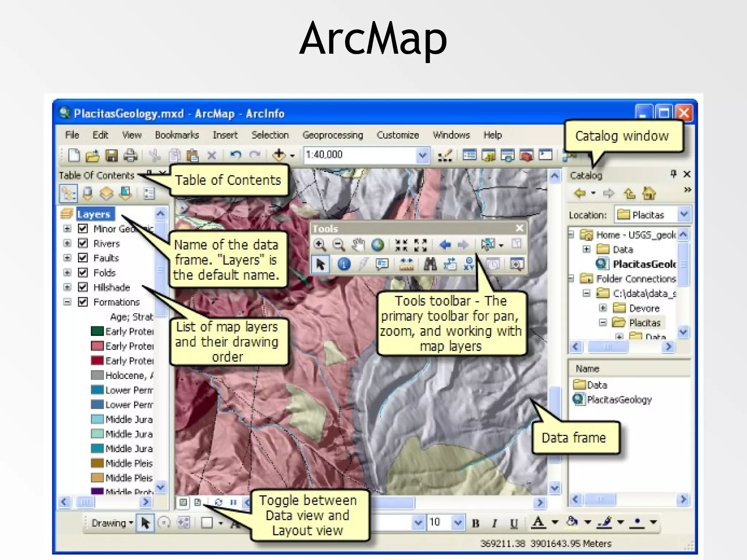Open the Selection menu
Image resolution: width=747 pixels, height=560 pixels.
click(270, 135)
